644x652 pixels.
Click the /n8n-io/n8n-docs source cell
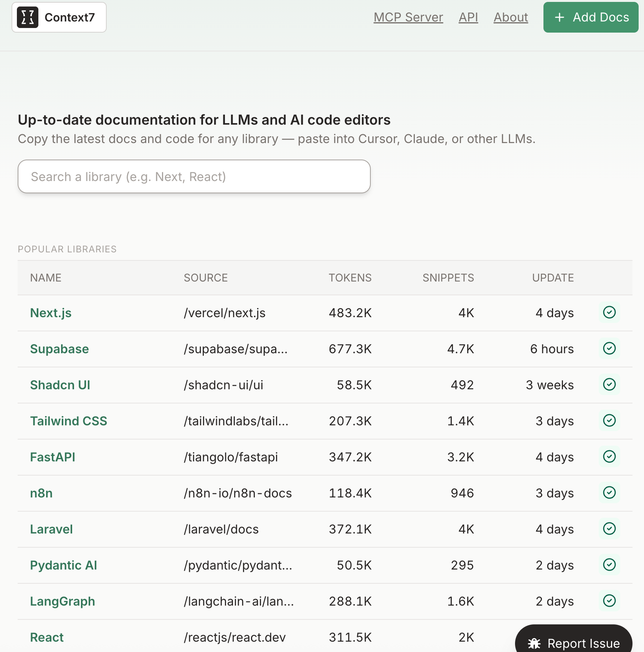238,493
